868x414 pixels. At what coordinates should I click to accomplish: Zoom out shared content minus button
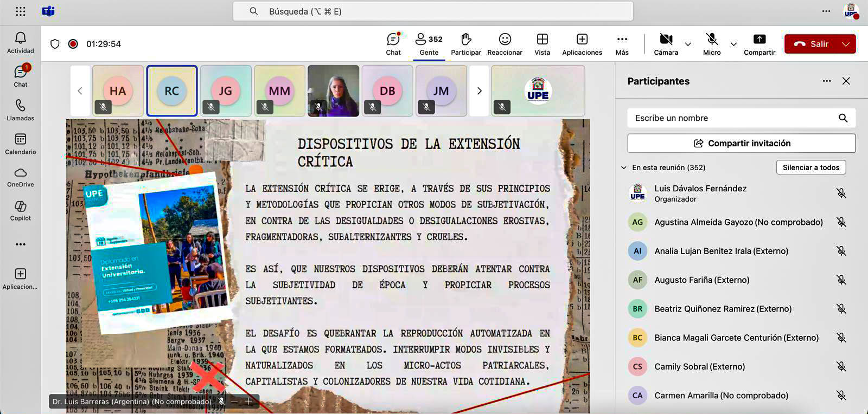click(x=234, y=402)
